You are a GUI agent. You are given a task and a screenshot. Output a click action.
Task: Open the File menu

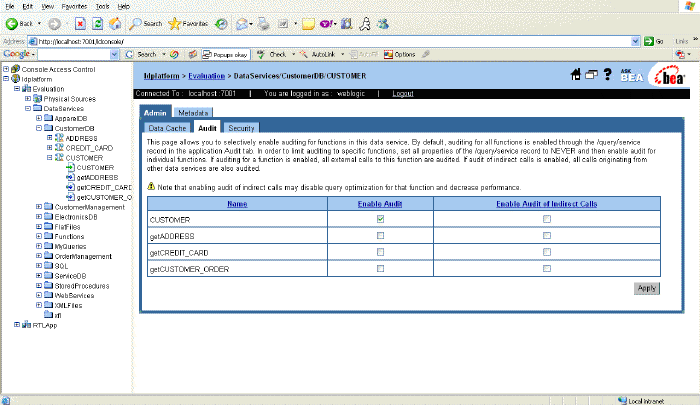tap(9, 7)
